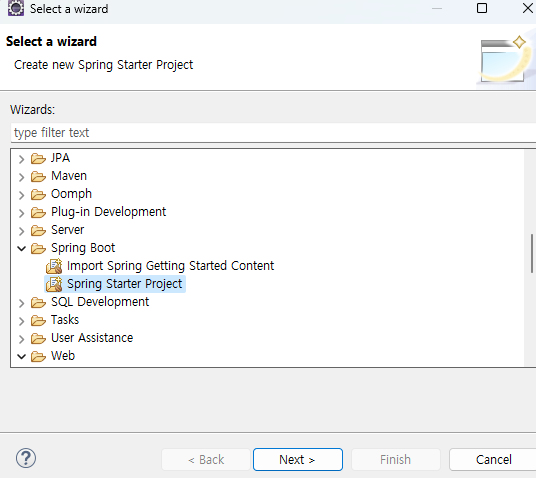
Task: Expand the Server category chevron
Action: [x=22, y=231]
